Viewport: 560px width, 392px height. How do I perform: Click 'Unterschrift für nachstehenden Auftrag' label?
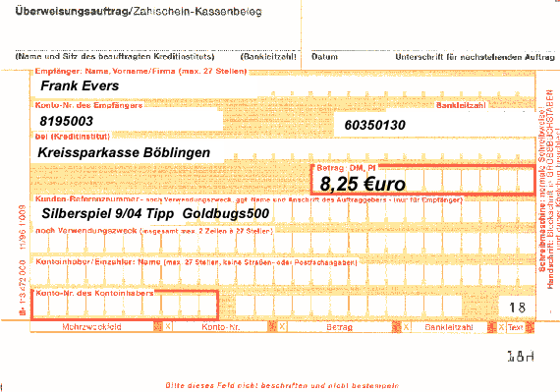475,57
